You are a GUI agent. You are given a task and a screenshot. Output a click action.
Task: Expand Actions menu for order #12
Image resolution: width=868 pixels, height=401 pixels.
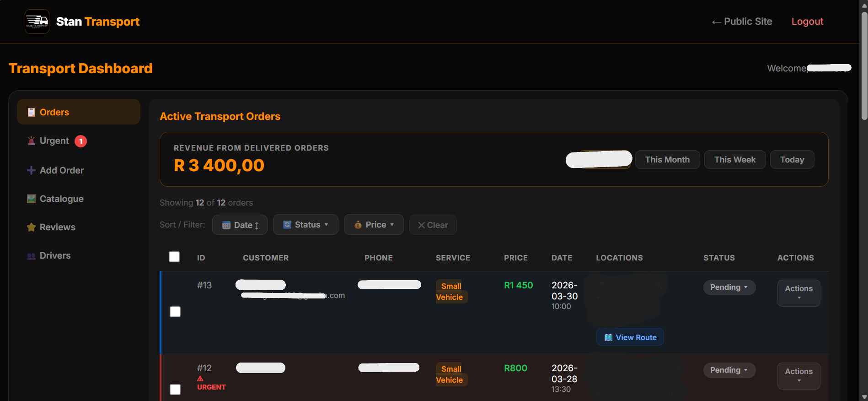click(798, 376)
